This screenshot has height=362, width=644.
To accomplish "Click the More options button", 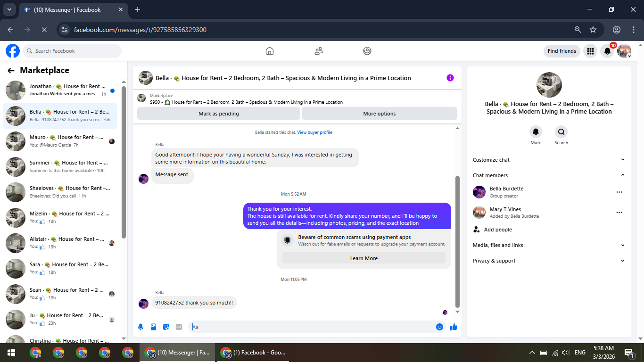I will pyautogui.click(x=380, y=114).
